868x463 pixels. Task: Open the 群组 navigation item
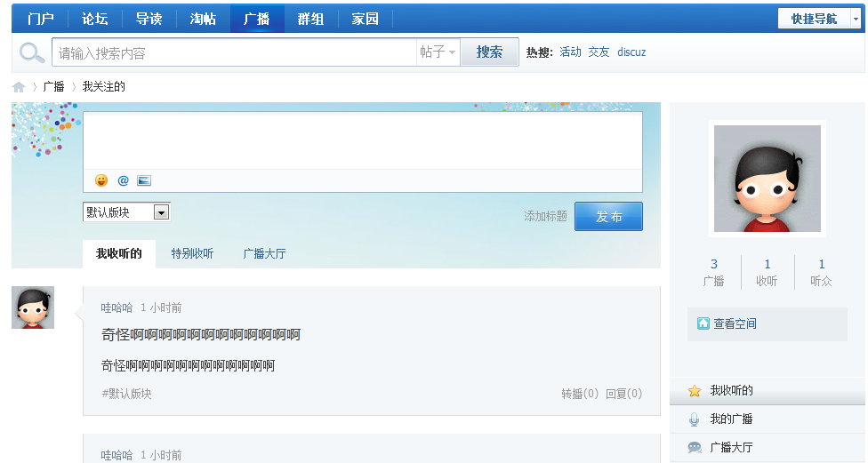310,19
